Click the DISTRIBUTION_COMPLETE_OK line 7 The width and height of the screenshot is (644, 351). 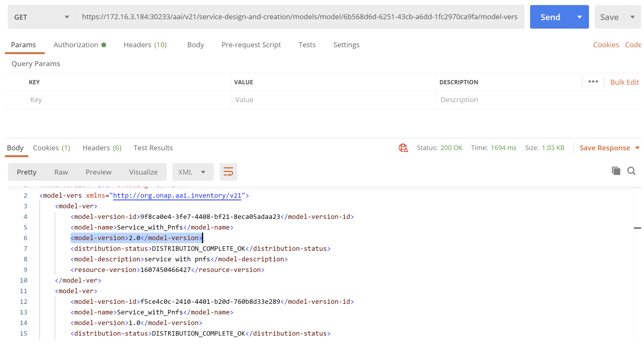point(201,249)
